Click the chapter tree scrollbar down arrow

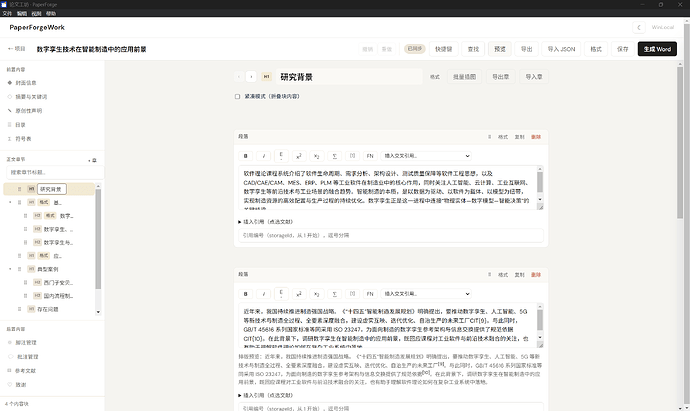click(98, 312)
